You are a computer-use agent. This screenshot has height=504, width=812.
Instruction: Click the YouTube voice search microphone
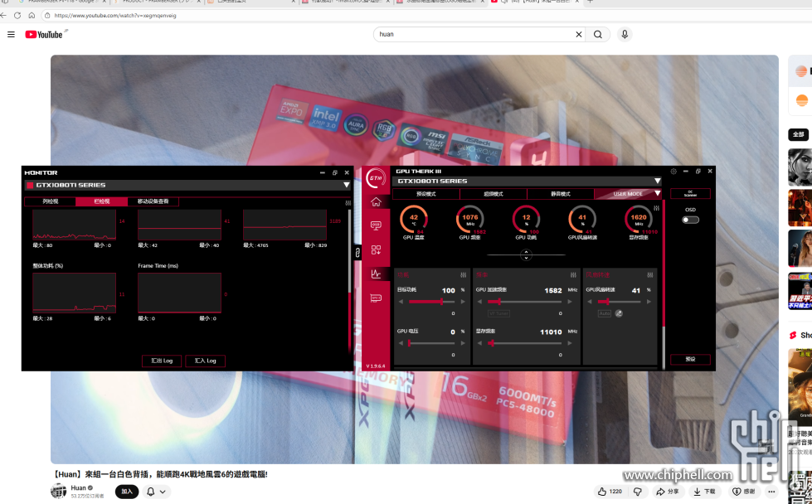click(625, 35)
